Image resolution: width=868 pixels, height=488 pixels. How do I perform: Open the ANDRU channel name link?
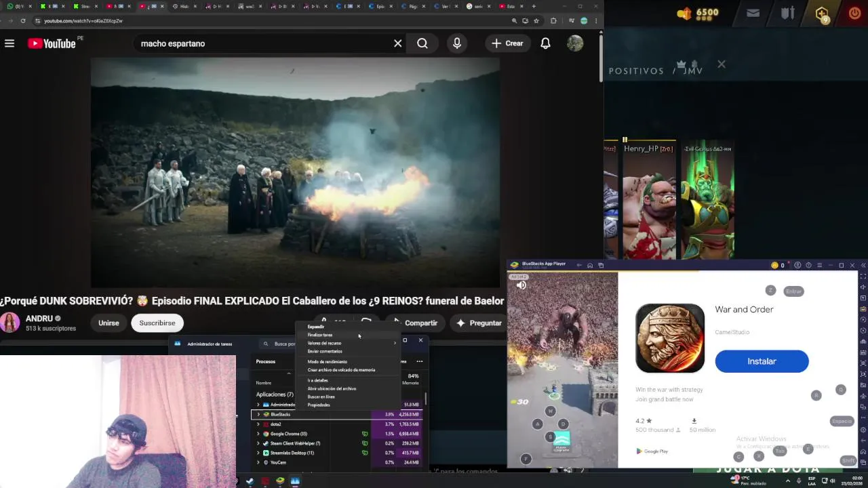click(39, 319)
